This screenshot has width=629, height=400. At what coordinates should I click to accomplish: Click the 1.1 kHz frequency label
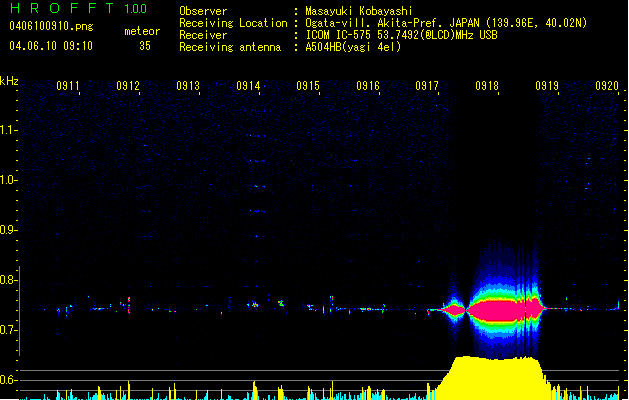tap(8, 130)
